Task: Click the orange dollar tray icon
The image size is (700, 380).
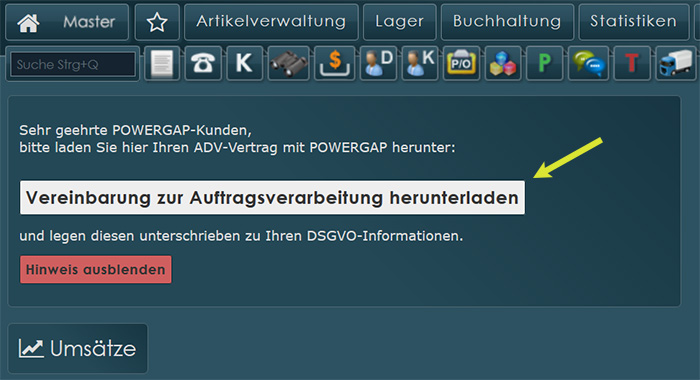Action: pos(334,63)
